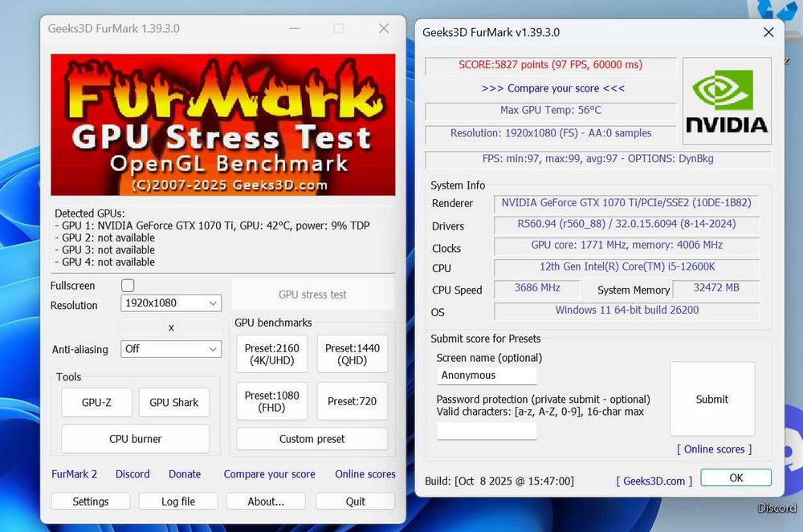Open Online scores link in main window

(x=365, y=474)
